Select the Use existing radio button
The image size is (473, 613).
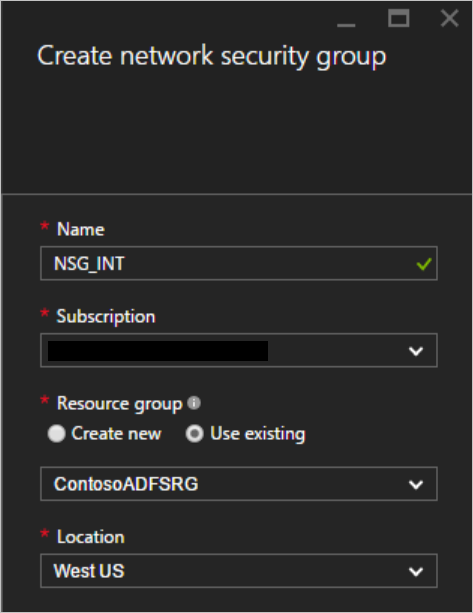[194, 434]
